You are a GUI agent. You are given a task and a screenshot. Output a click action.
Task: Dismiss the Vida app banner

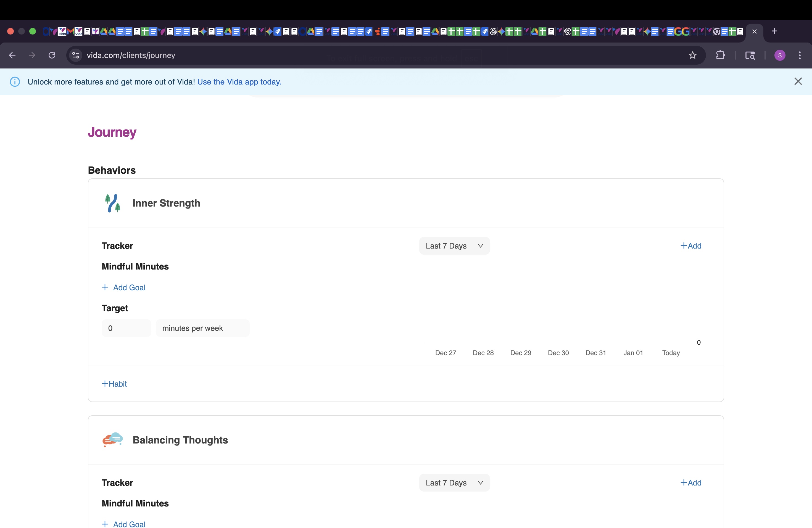tap(798, 81)
